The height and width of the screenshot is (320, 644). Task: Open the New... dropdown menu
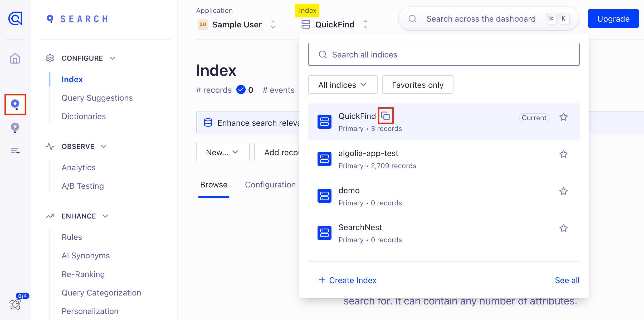tap(223, 152)
